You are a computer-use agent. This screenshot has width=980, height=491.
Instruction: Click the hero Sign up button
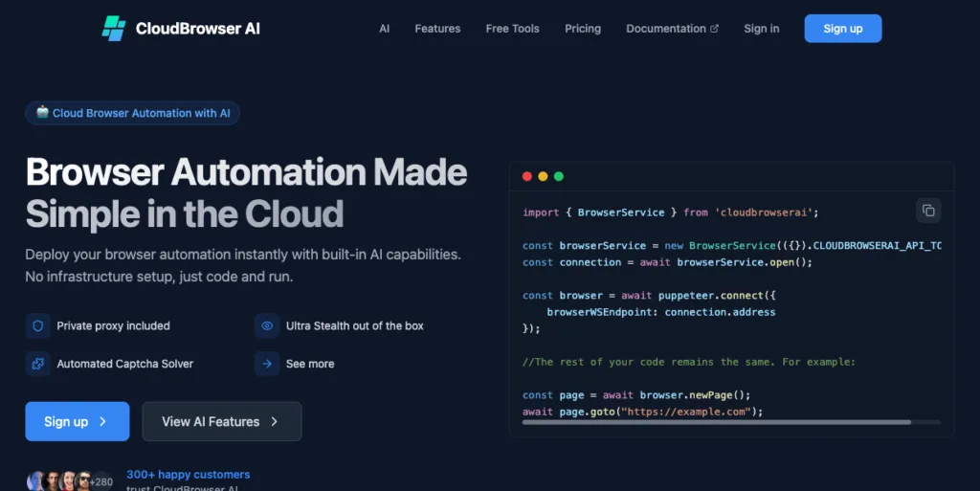pos(77,422)
